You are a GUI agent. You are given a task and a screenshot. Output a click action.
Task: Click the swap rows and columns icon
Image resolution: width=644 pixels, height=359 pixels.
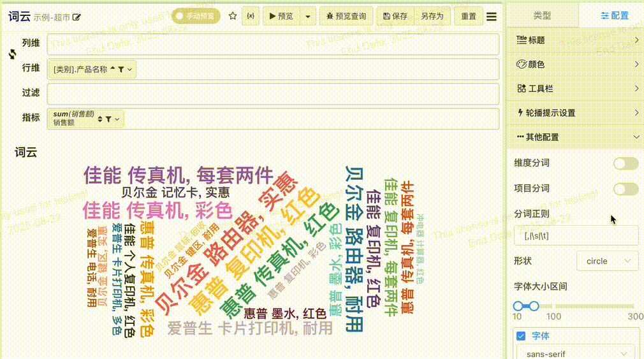pyautogui.click(x=12, y=54)
